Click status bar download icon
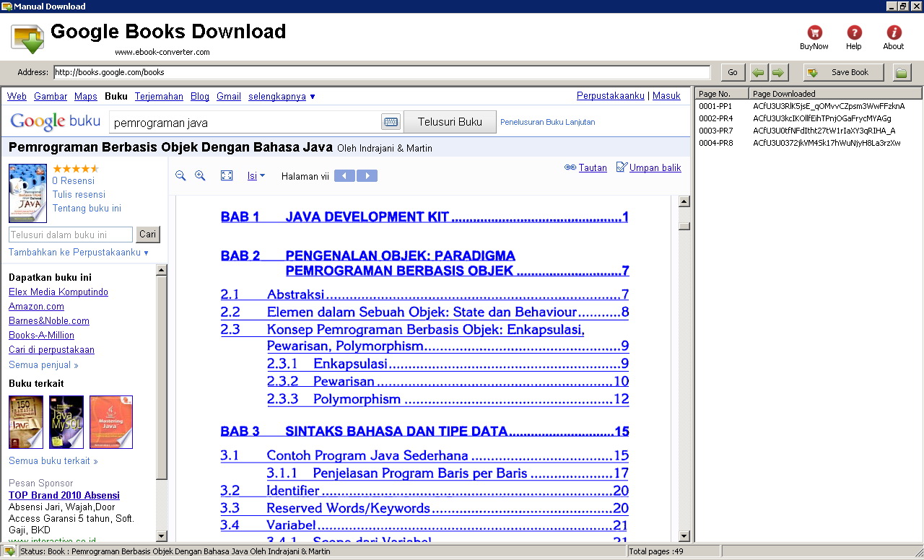924x560 pixels. pyautogui.click(x=9, y=551)
